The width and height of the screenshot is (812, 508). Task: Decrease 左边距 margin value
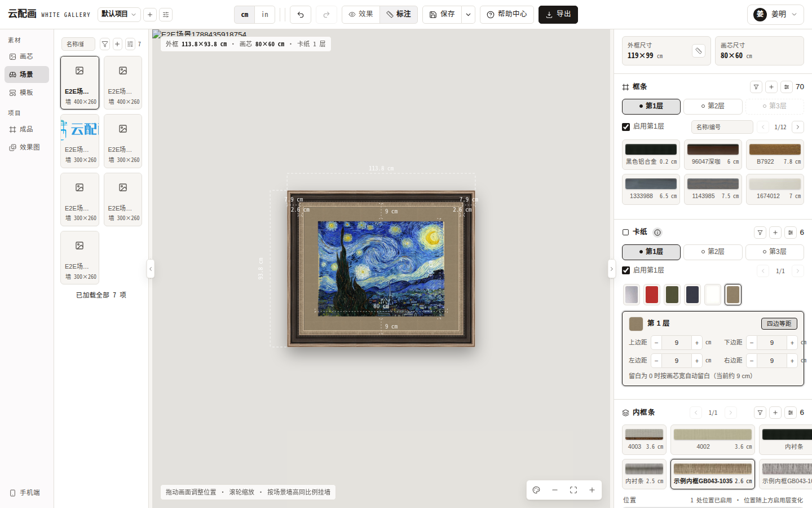(x=656, y=361)
